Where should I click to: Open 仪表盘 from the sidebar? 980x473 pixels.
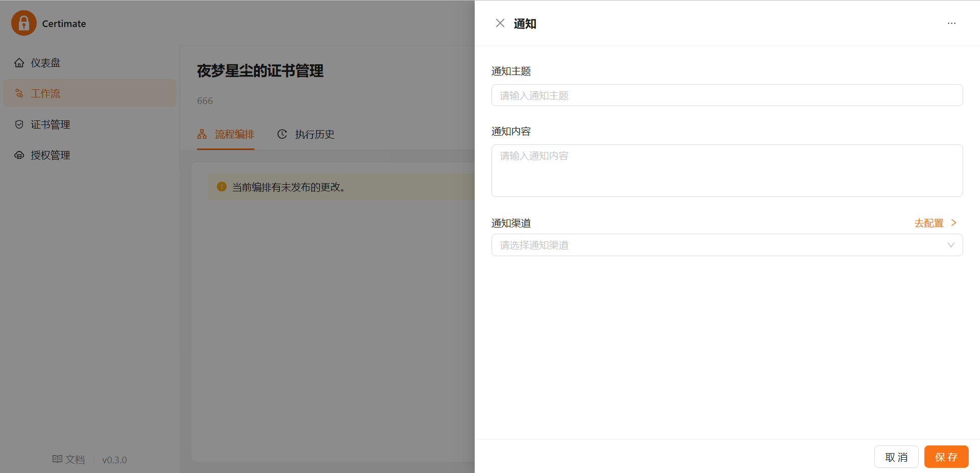pos(45,63)
